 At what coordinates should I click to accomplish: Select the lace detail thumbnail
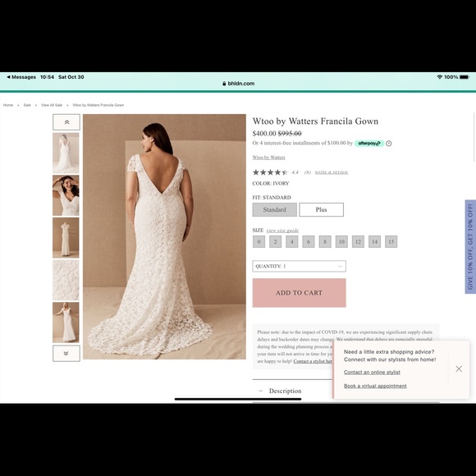(66, 280)
